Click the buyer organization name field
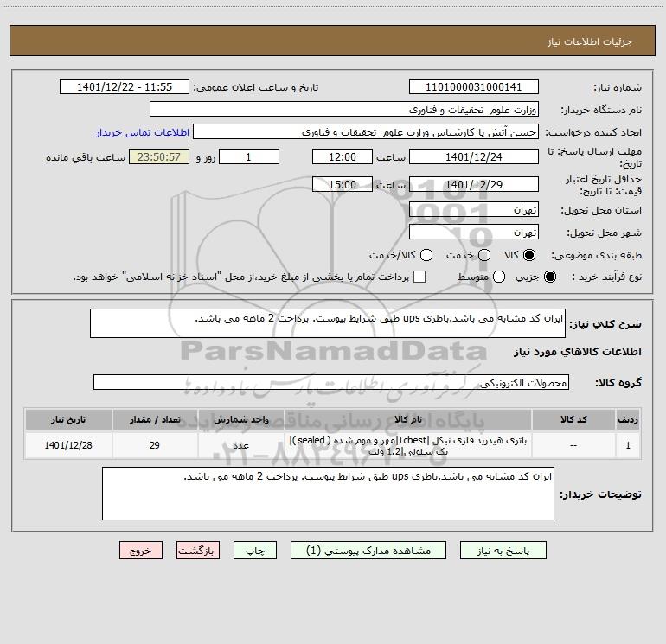The image size is (666, 644). [344, 109]
